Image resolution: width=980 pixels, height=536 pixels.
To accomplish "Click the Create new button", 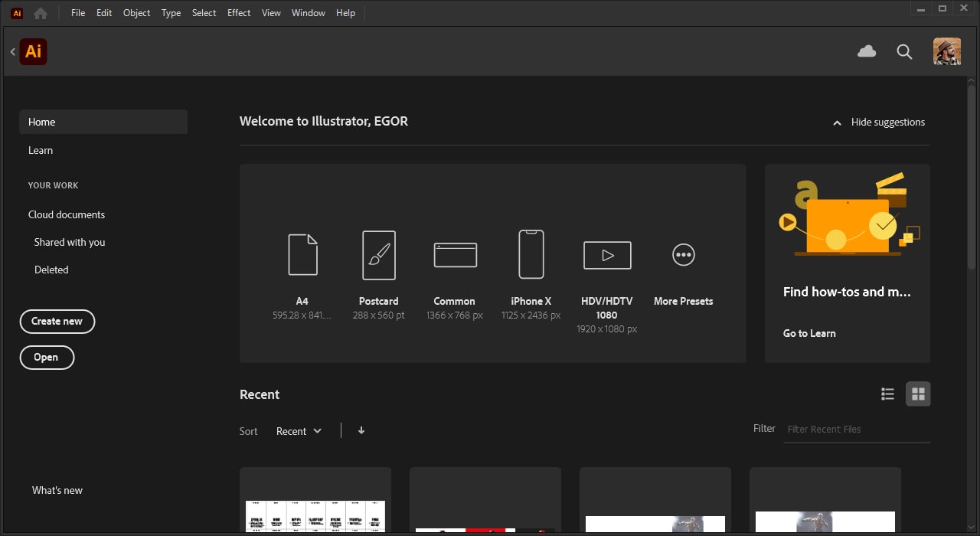I will [x=57, y=321].
